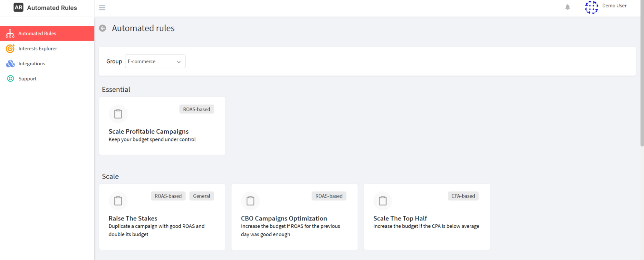644x260 pixels.
Task: Click clipboard icon on CBO Campaigns Optimization
Action: 250,201
